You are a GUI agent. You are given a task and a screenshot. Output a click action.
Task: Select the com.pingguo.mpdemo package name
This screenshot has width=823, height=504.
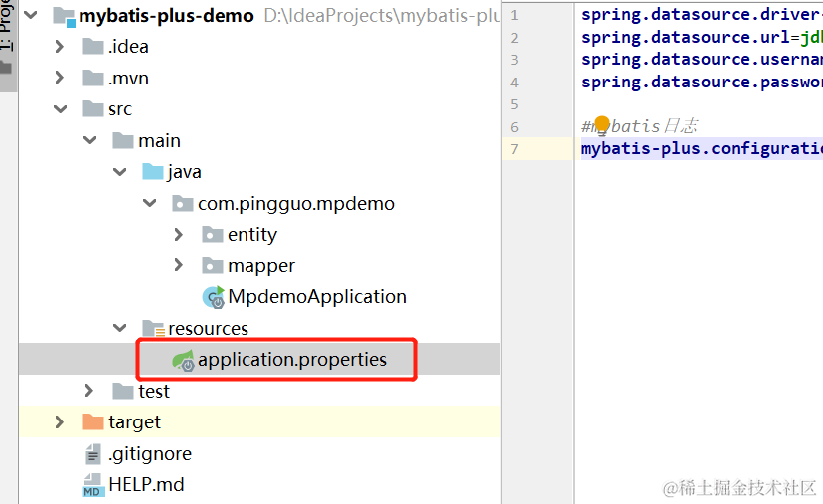point(296,204)
